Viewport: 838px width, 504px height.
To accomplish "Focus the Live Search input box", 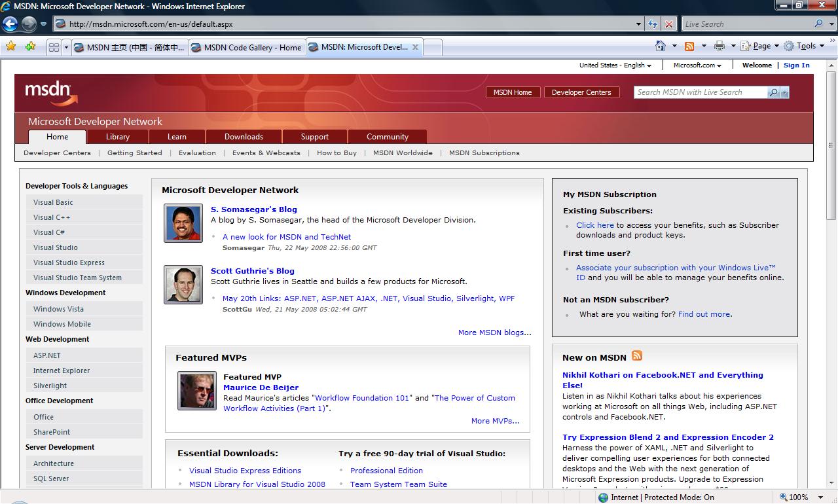I will tap(747, 24).
